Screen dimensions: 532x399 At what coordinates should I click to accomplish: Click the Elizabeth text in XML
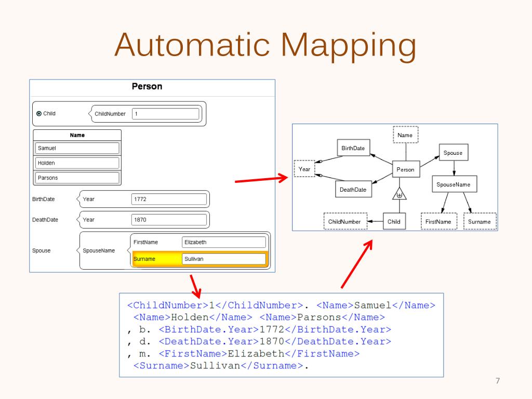click(256, 354)
